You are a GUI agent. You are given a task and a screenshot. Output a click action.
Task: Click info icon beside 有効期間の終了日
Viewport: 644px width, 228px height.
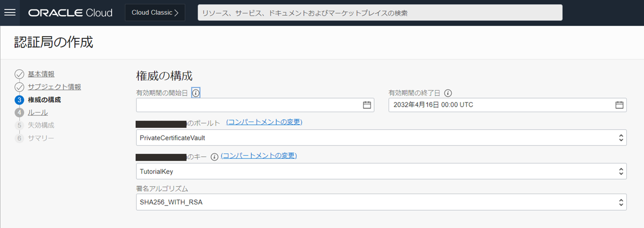tap(448, 93)
